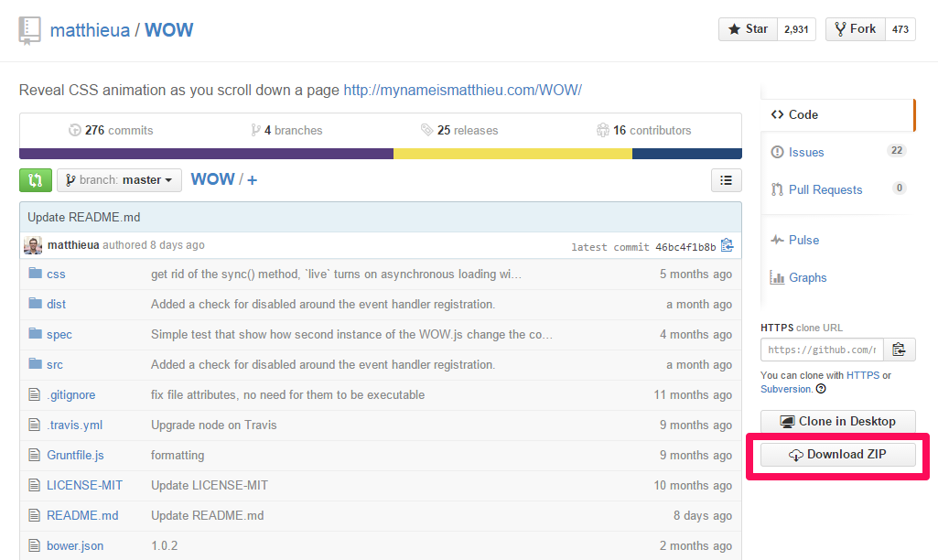Click the file list view icon button
The image size is (938, 560).
[727, 180]
